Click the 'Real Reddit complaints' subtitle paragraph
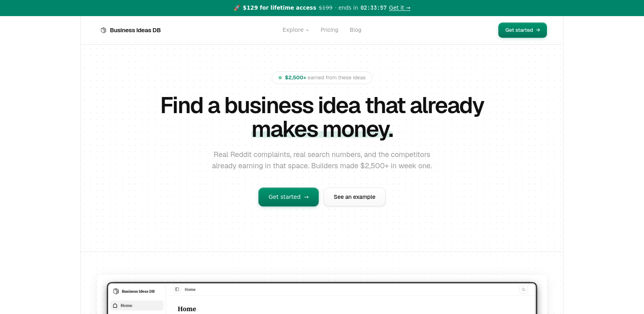Screen dimensions: 644x314 (x=322, y=160)
